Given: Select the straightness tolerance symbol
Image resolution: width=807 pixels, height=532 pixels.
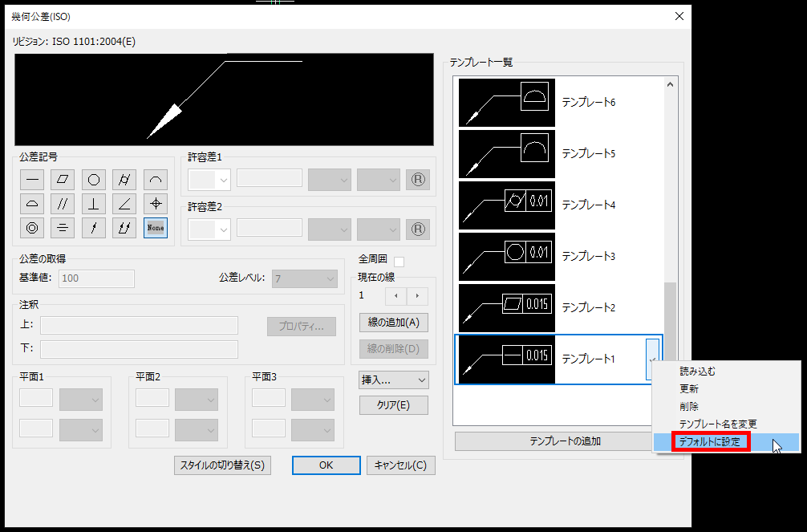Looking at the screenshot, I should (34, 180).
